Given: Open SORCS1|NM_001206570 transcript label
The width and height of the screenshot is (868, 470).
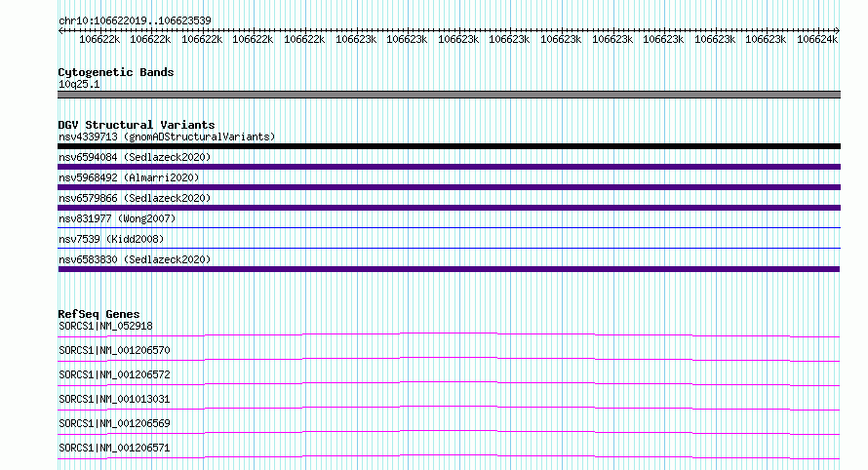Looking at the screenshot, I should coord(114,350).
